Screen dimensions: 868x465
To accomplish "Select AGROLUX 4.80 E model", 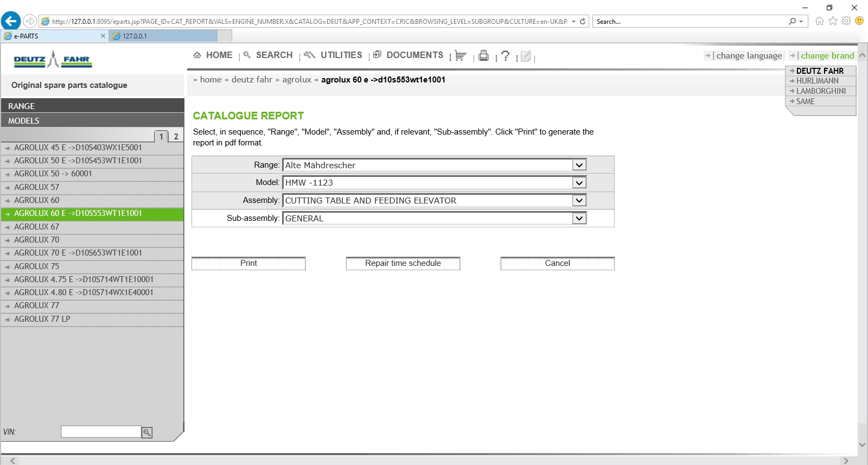I will [x=92, y=292].
